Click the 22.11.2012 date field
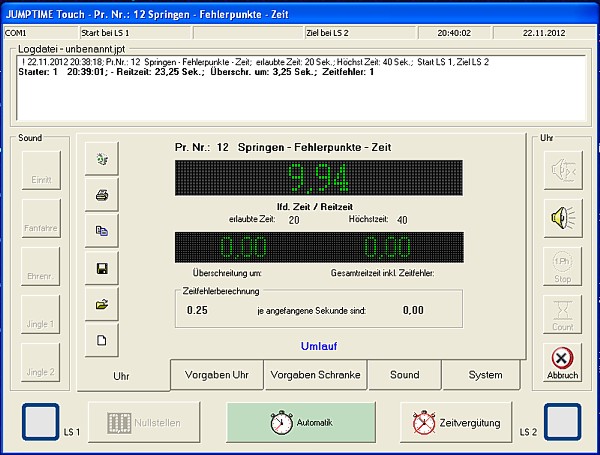This screenshot has width=600, height=455. pos(544,33)
